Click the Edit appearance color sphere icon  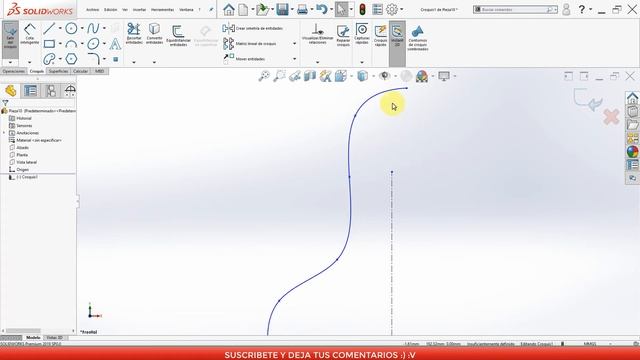422,76
